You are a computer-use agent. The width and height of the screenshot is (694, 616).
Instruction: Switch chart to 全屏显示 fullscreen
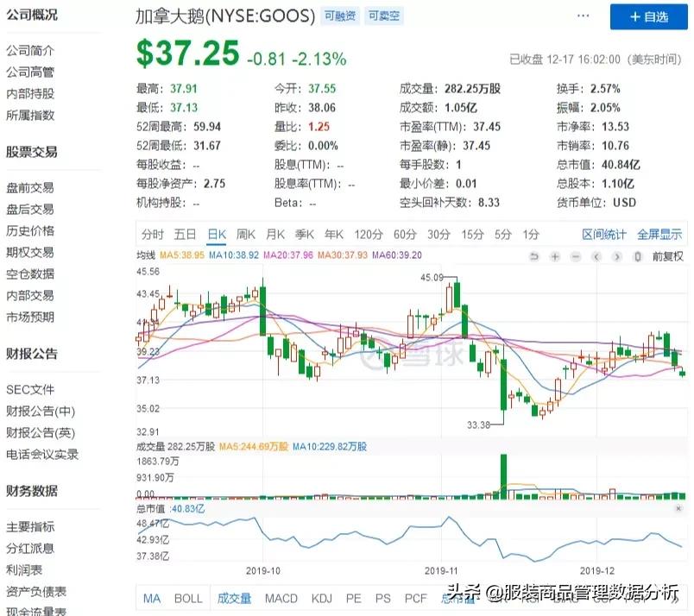(659, 234)
